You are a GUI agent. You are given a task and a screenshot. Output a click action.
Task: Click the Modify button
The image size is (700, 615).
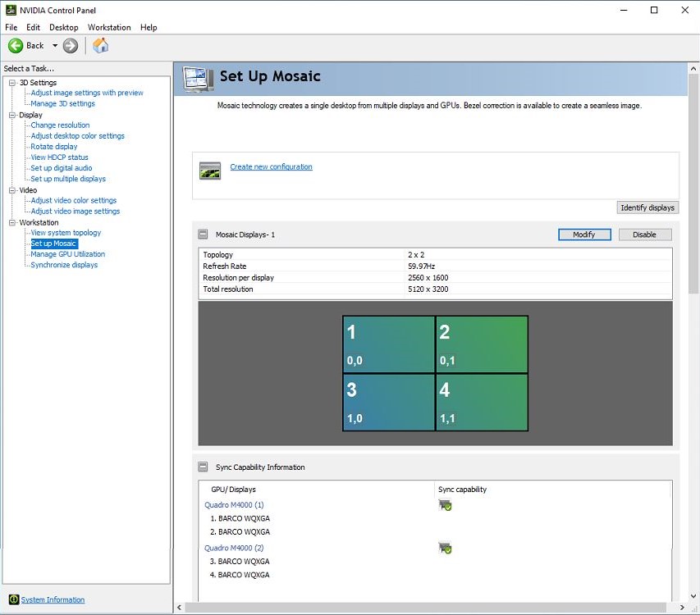point(584,235)
